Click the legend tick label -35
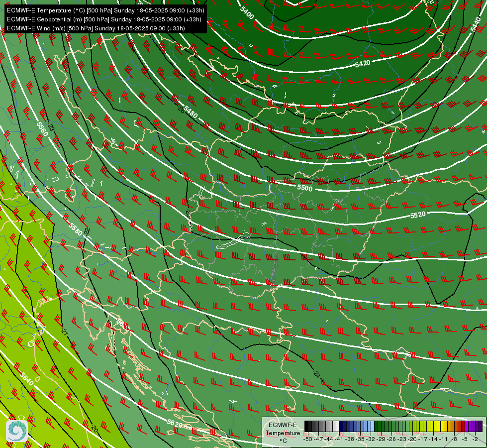 click(x=360, y=440)
